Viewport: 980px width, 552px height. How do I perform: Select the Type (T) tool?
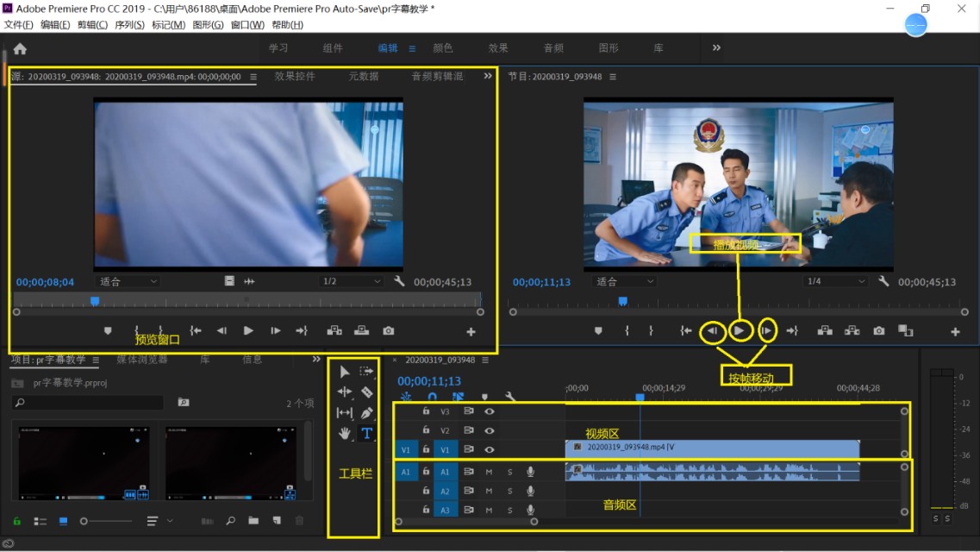(366, 434)
